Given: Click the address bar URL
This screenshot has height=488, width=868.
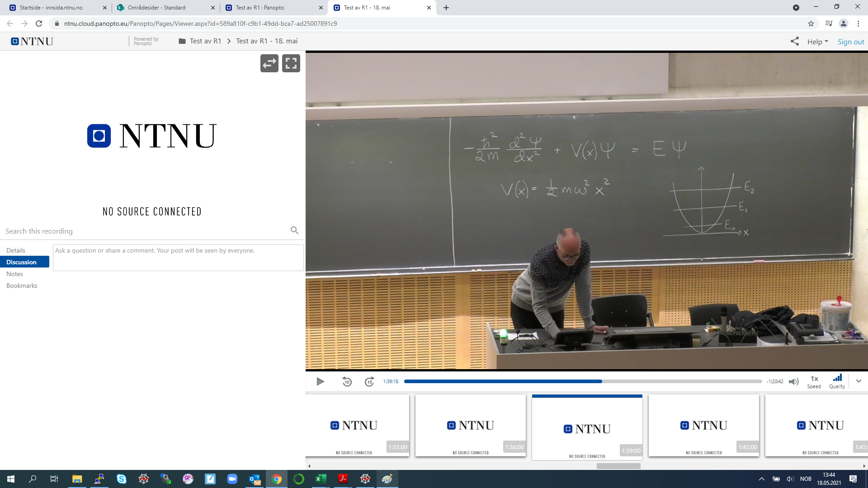Looking at the screenshot, I should [200, 23].
